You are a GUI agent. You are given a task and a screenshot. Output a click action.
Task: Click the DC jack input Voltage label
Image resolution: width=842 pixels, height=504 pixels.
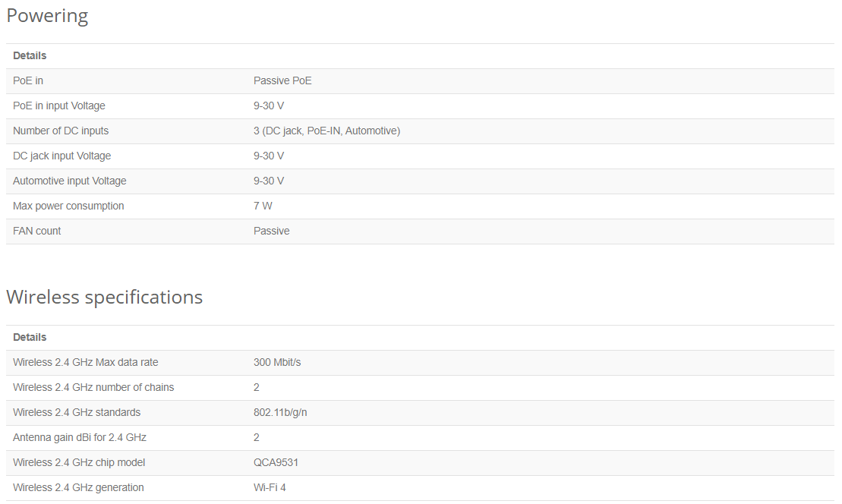click(61, 156)
